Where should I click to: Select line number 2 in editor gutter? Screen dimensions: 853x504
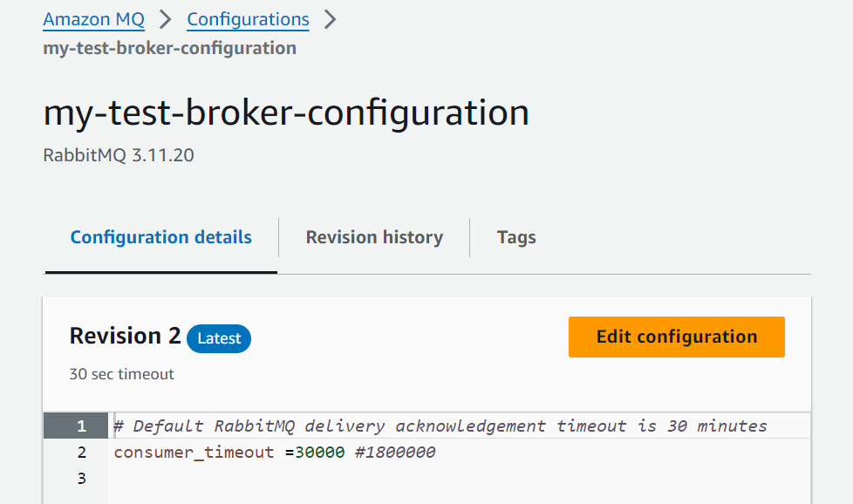pos(82,452)
